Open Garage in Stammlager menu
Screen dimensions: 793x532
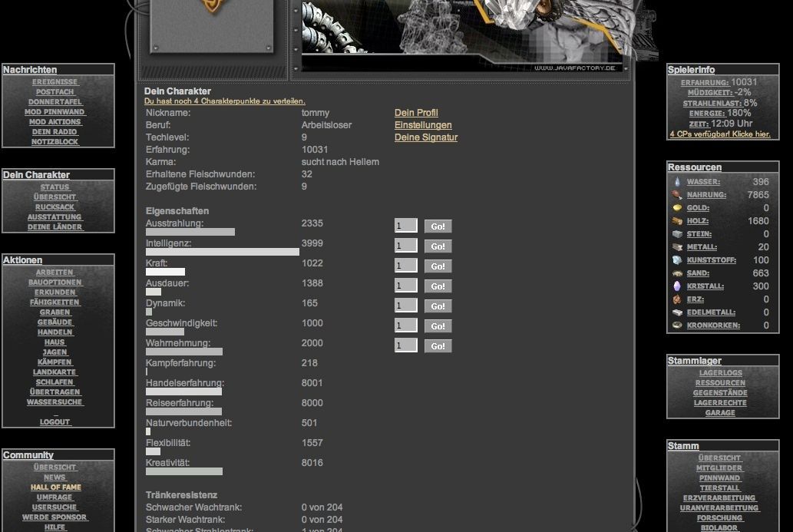tap(720, 413)
